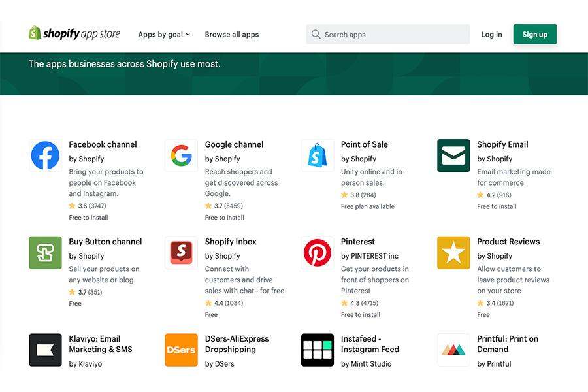Click 'Sell your products on any website' description
588x392 pixels.
(x=104, y=274)
